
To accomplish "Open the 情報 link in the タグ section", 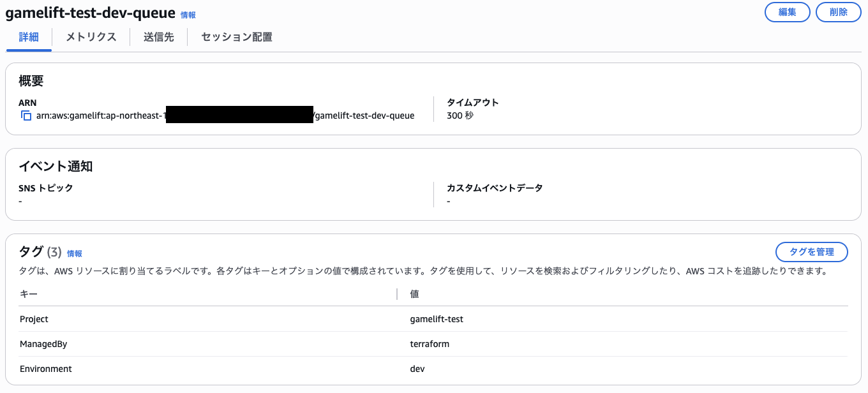I will (74, 253).
